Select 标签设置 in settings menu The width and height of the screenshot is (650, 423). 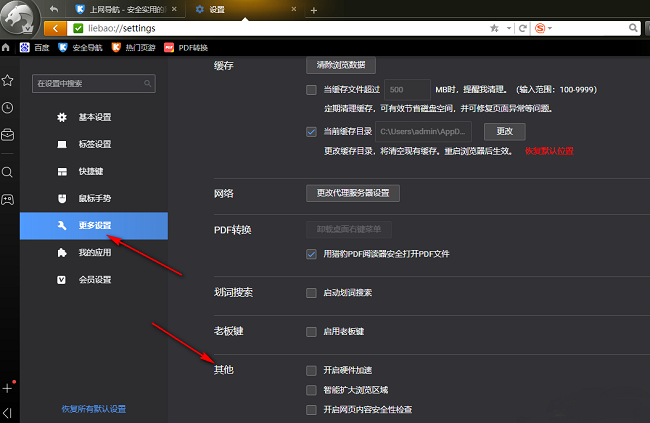point(94,144)
